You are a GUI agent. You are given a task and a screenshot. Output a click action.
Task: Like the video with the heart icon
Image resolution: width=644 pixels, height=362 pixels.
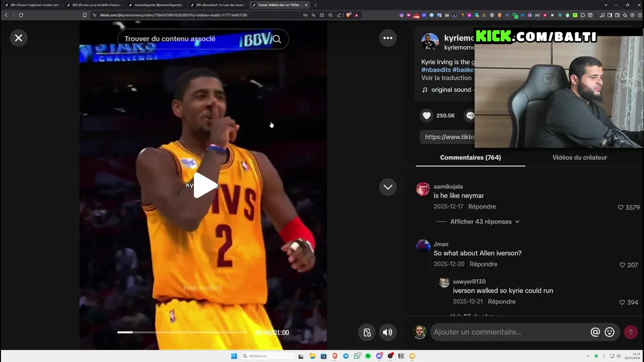click(x=427, y=116)
